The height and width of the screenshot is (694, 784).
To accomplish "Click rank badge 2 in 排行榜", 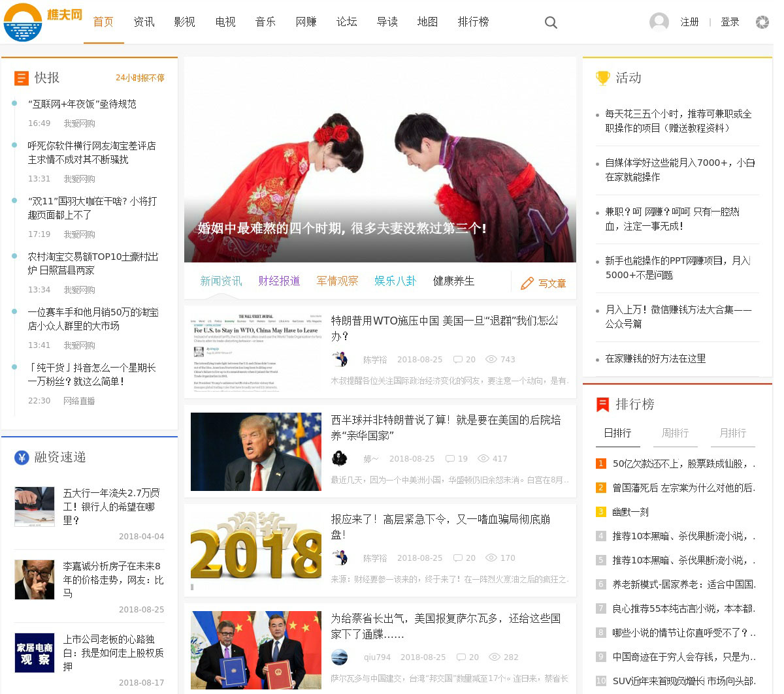I will click(601, 488).
